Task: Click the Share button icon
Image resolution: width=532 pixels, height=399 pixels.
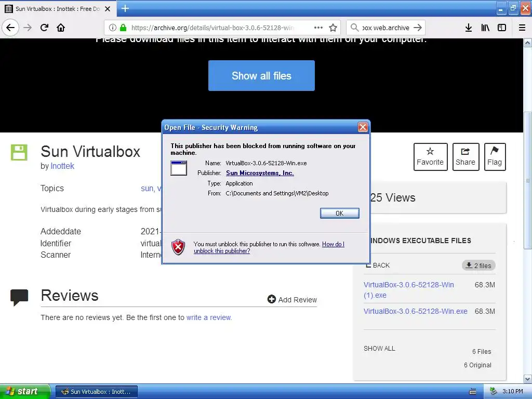Action: click(465, 157)
